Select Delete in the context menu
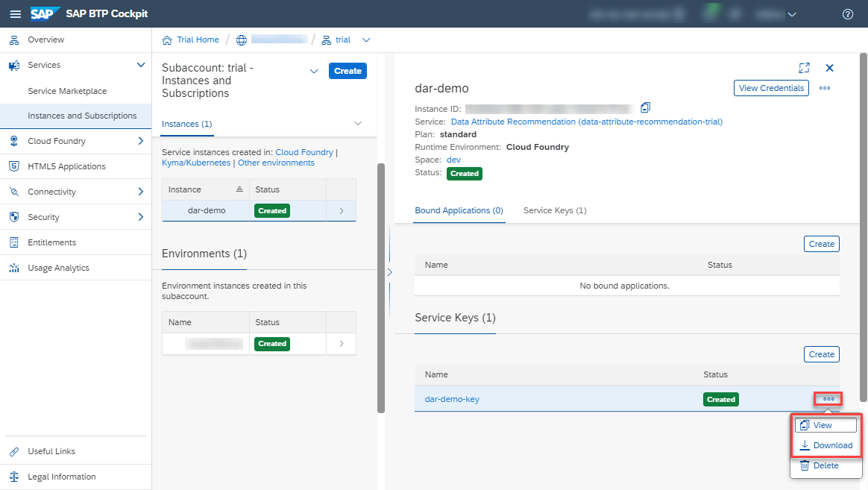The height and width of the screenshot is (490, 868). pos(825,465)
